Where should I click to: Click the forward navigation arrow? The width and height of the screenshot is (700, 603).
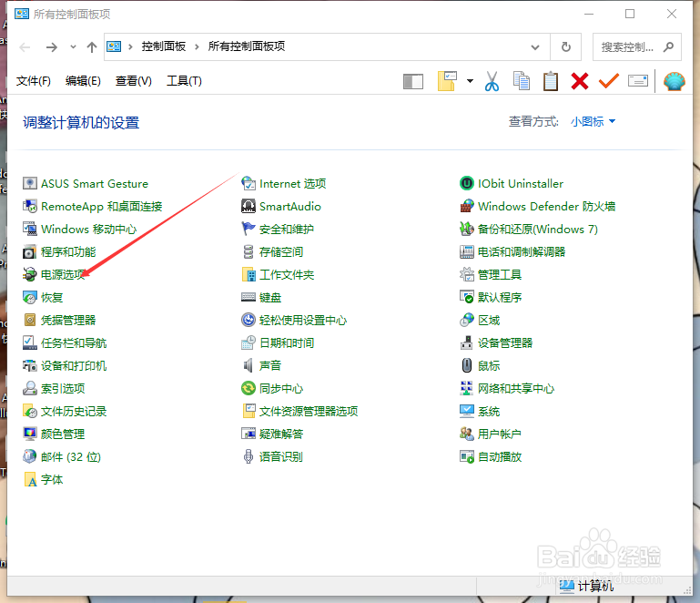tap(51, 46)
